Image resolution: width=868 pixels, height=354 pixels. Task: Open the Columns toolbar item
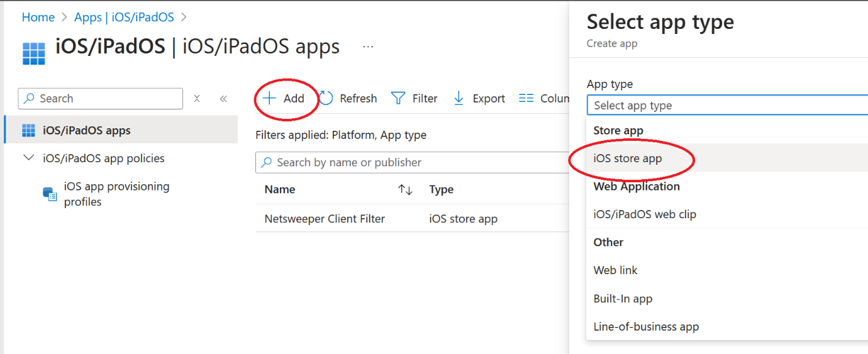[x=544, y=98]
